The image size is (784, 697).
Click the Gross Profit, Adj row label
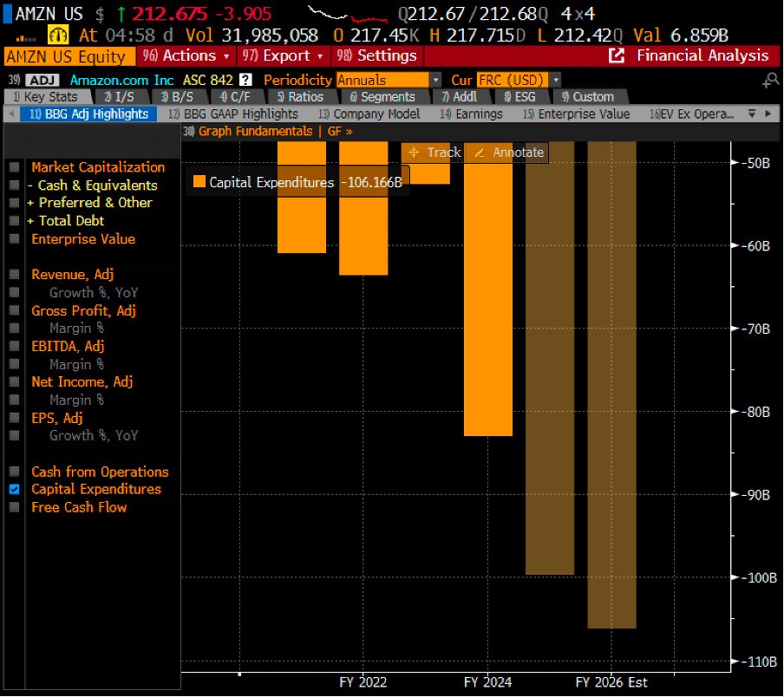[x=83, y=310]
